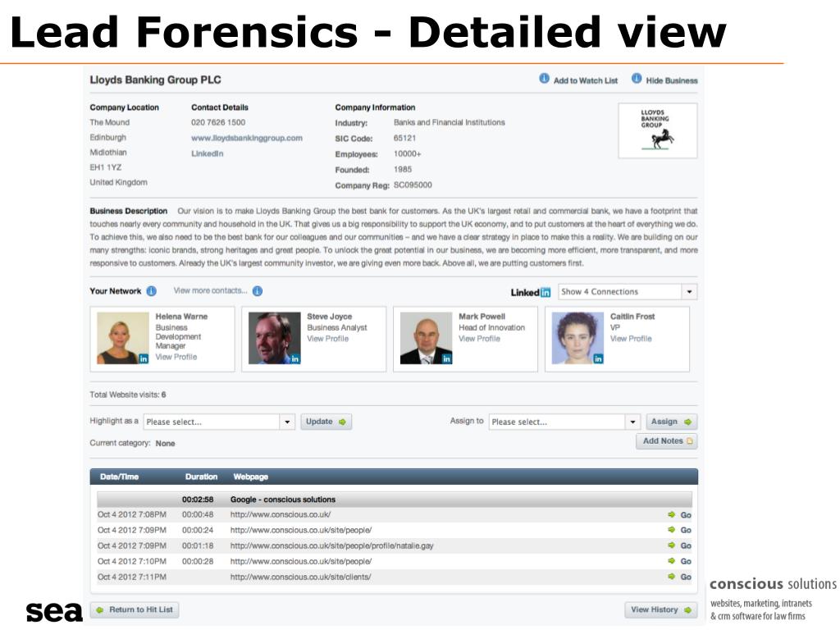Click Banks and Financial Institutions industry value

(x=449, y=122)
